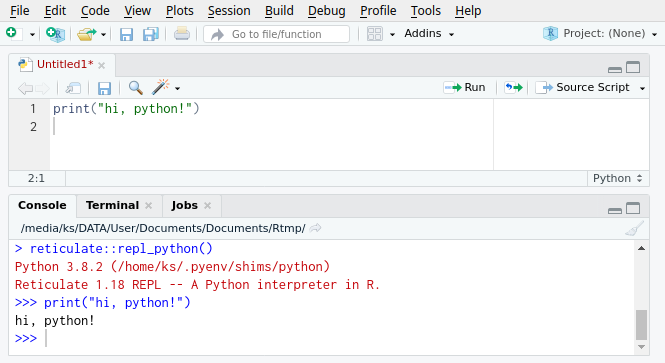
Task: Click the console scrollbar down arrow
Action: pyautogui.click(x=641, y=347)
